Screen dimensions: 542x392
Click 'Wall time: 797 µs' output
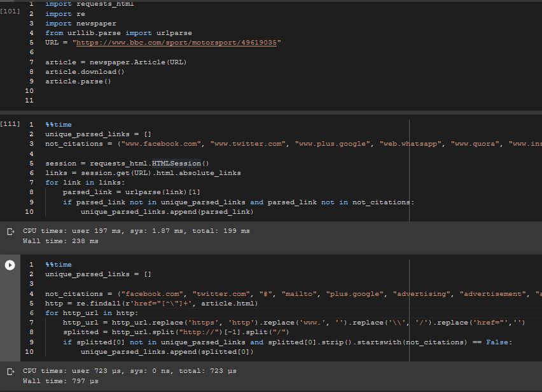point(60,381)
